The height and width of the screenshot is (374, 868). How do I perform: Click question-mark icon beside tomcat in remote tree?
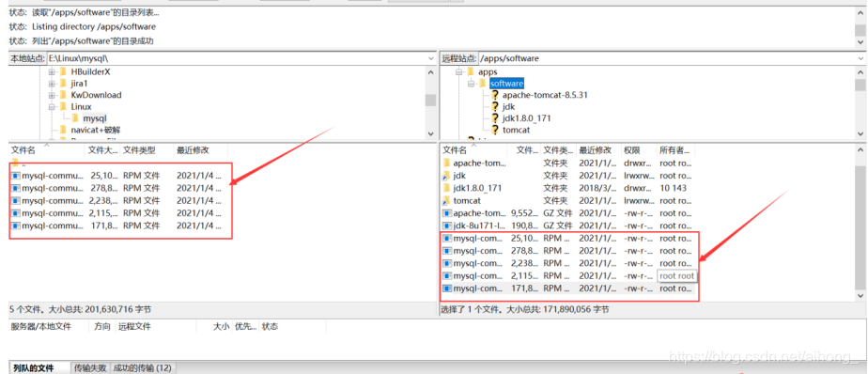[x=495, y=130]
